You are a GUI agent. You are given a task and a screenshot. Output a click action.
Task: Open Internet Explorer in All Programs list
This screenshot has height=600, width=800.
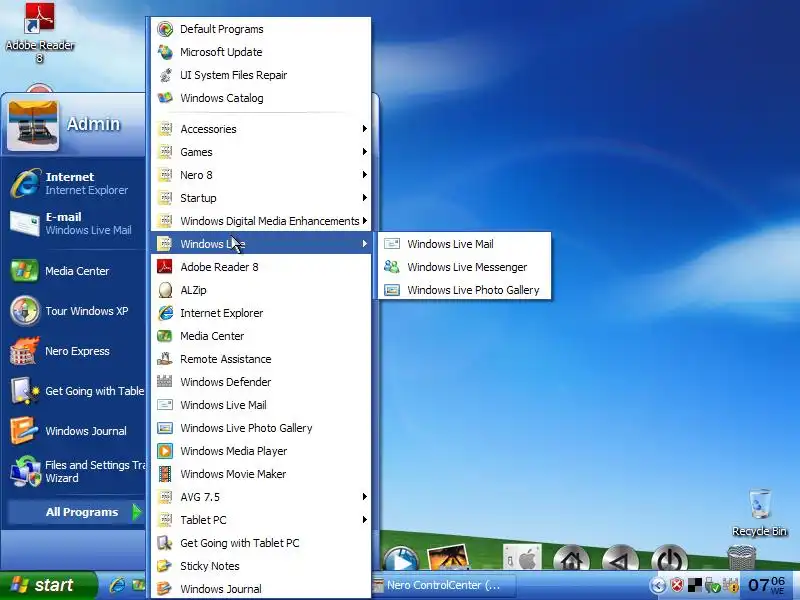pos(261,313)
